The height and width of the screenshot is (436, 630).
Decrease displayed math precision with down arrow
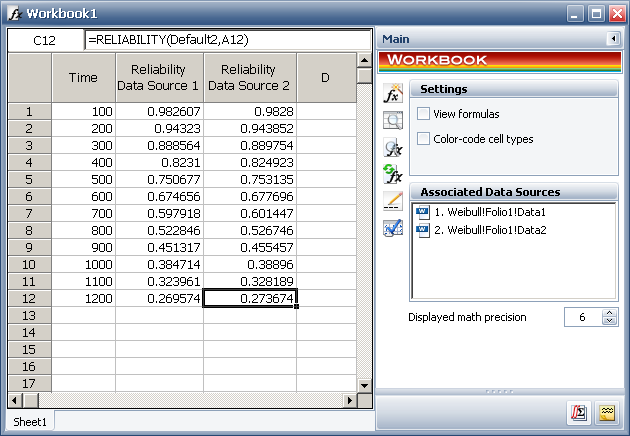[x=610, y=322]
